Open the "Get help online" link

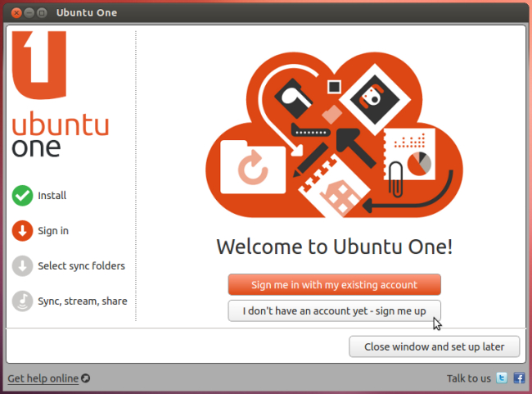pyautogui.click(x=43, y=378)
